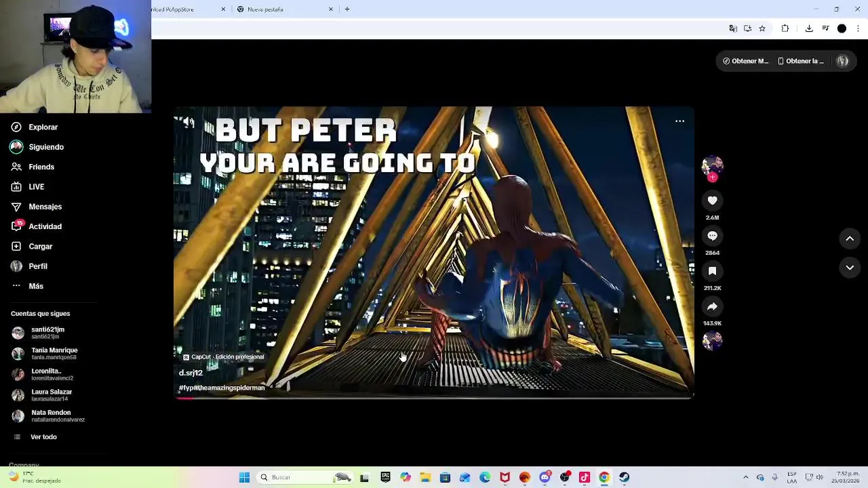Open video comments bubble
Viewport: 868px width, 488px height.
point(712,236)
